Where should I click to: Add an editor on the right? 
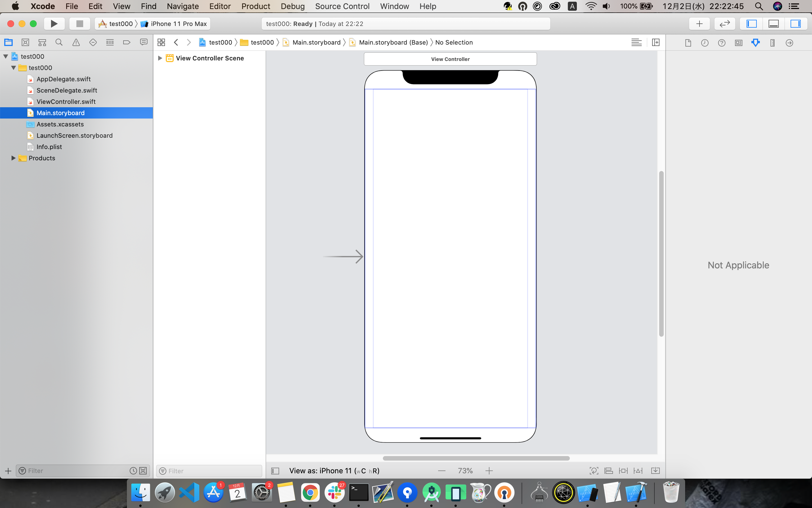tap(656, 42)
